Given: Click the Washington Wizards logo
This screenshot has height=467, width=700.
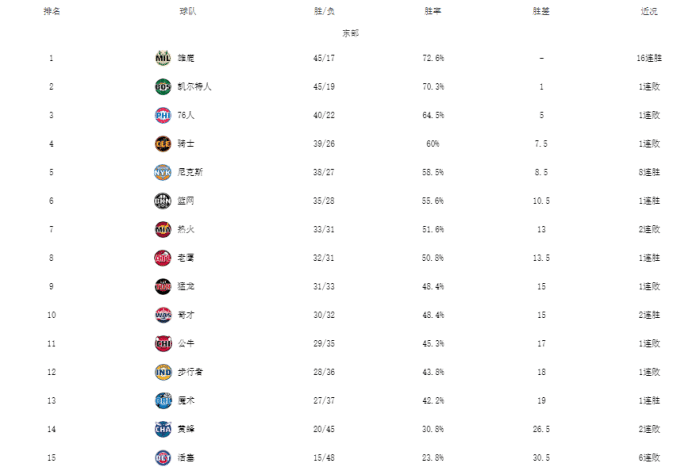Looking at the screenshot, I should point(163,315).
